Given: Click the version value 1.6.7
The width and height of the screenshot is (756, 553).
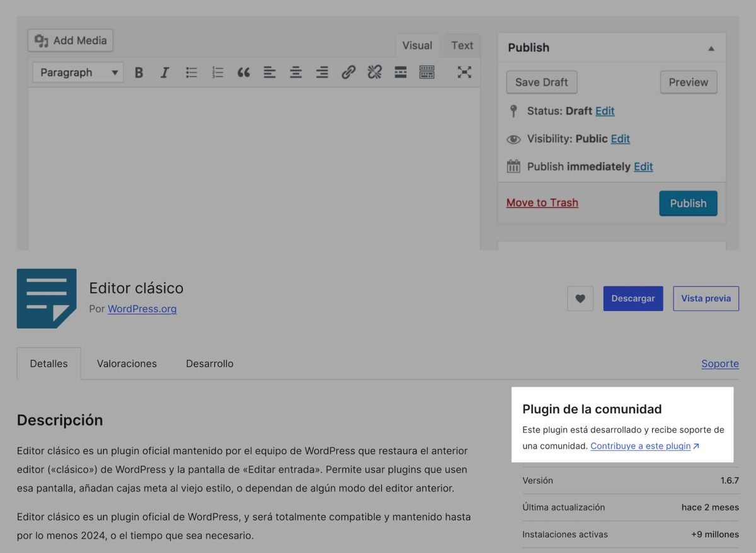Looking at the screenshot, I should (x=730, y=480).
